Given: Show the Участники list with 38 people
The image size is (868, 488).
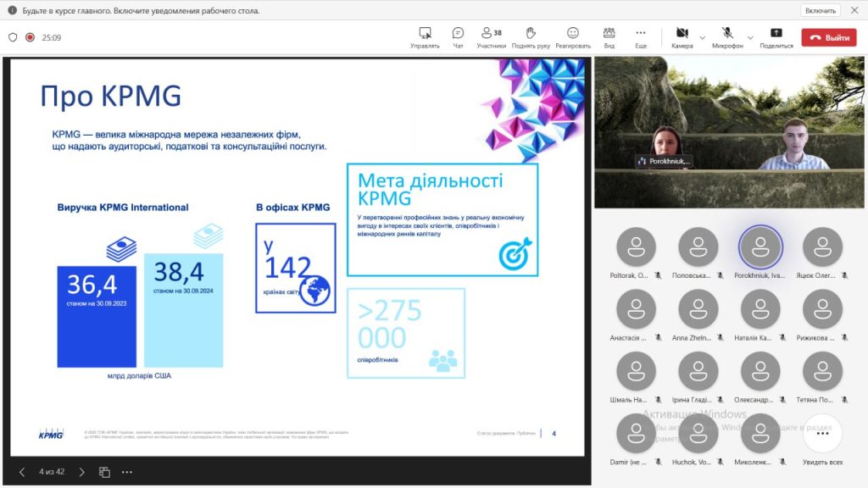Looking at the screenshot, I should click(x=491, y=37).
